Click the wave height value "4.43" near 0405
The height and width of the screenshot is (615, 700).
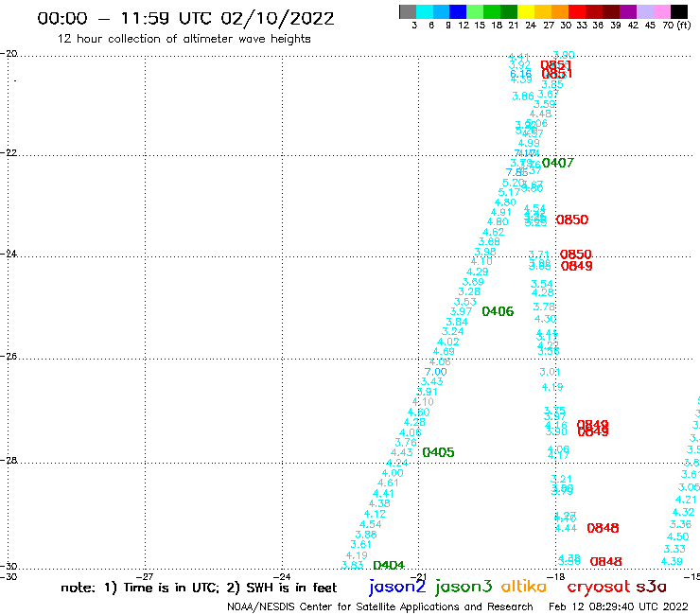(402, 453)
